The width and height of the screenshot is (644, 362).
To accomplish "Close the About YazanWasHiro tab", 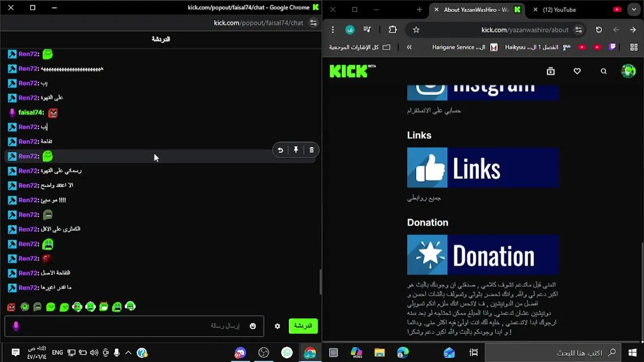I will 436,10.
